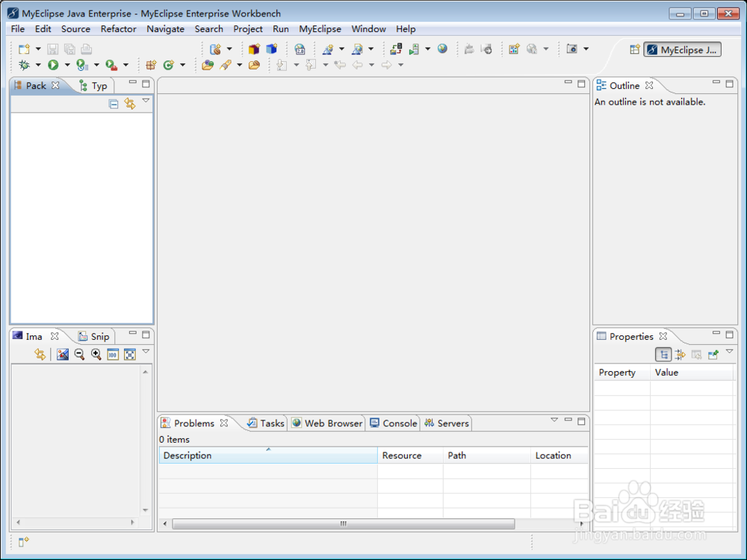Viewport: 747px width, 560px height.
Task: Expand the External Tools dropdown arrow
Action: (x=125, y=65)
